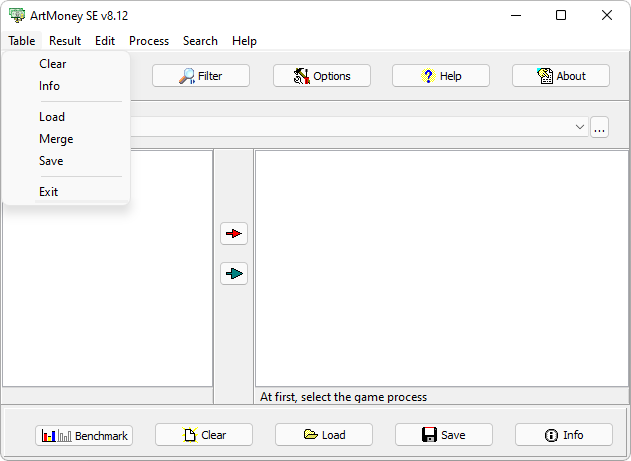
Task: Open the Search menu
Action: point(200,41)
